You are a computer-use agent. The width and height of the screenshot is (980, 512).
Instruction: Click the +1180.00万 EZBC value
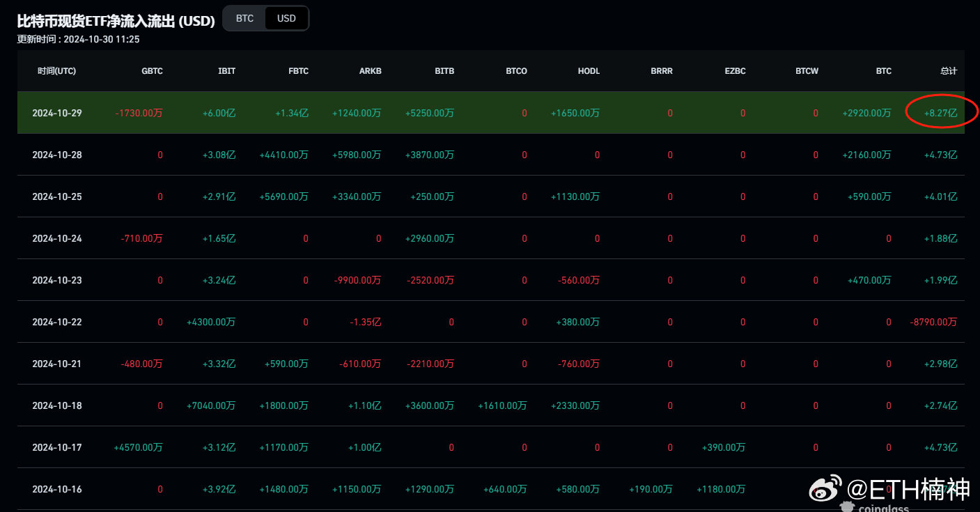coord(722,489)
